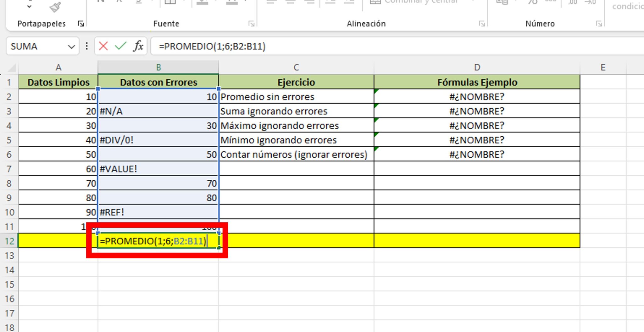
Task: Apply bold formatting with the N icon
Action: 101,2
